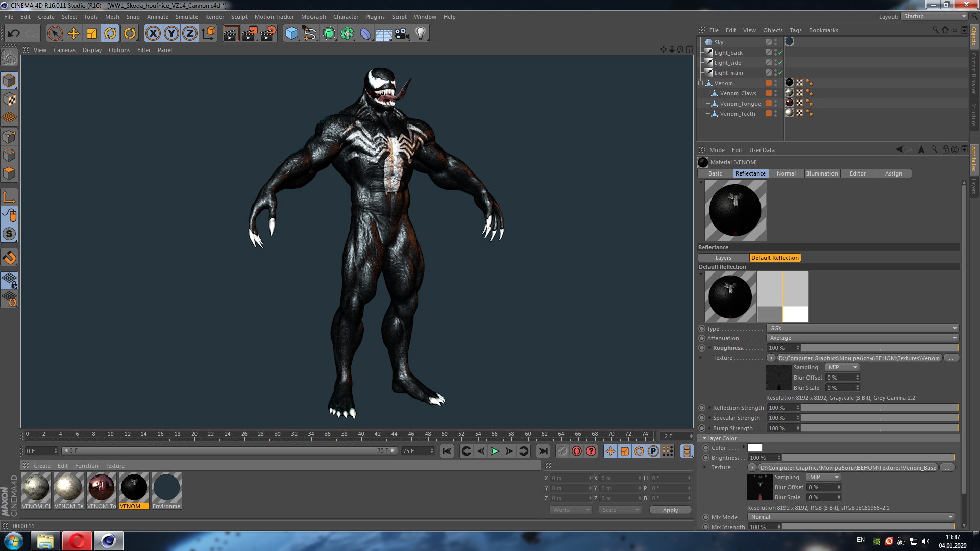Open the spline pen tool icon
980x551 pixels.
click(310, 34)
